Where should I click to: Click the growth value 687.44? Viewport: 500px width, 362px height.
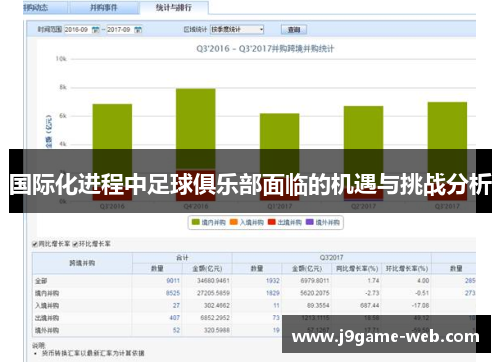(x=370, y=306)
